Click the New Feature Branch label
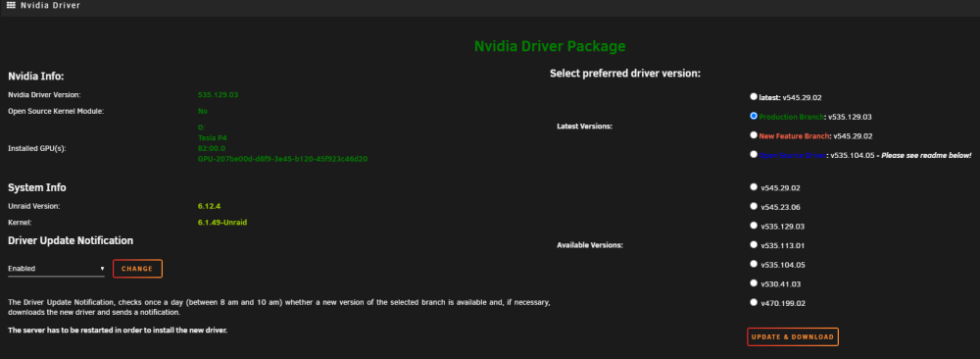Screen dimensions: 980x359 [795, 135]
